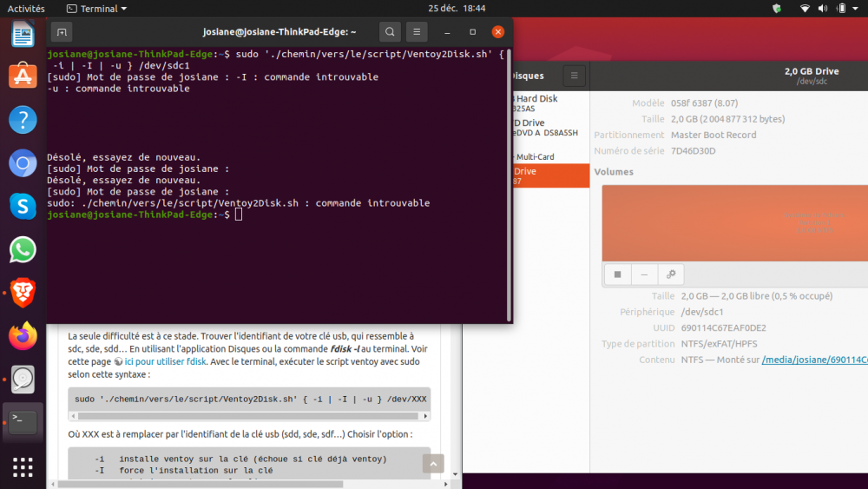Open the Terminal app menu in top bar

tap(96, 9)
